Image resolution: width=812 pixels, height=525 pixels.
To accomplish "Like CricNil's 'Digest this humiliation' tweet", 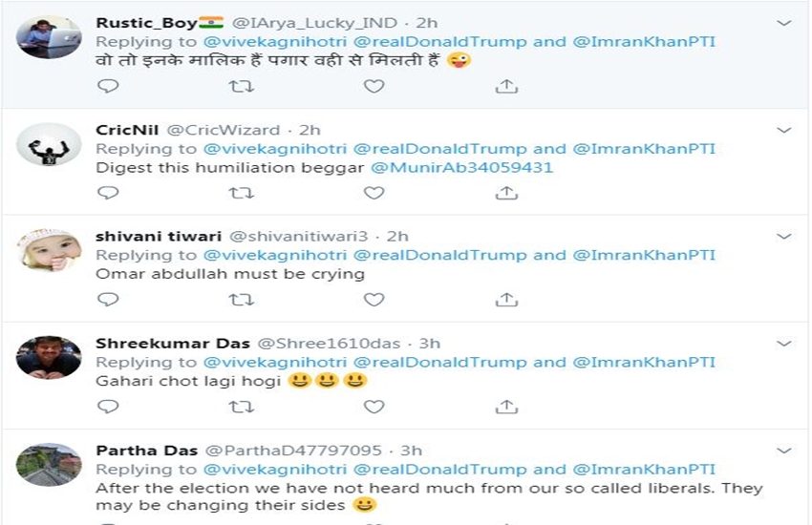I will tap(374, 193).
